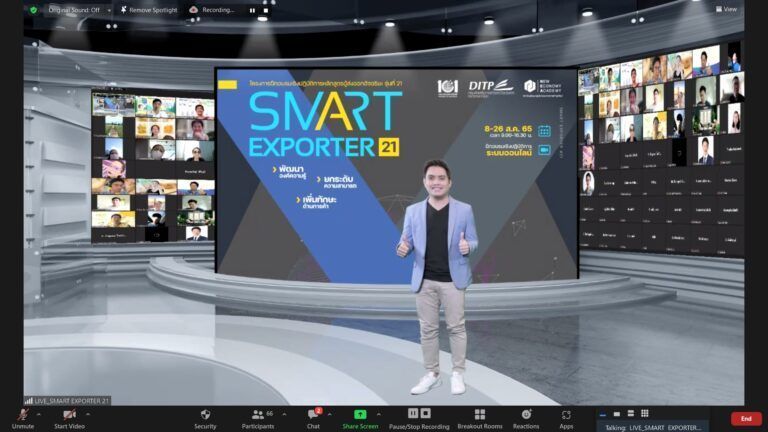The height and width of the screenshot is (432, 768).
Task: Click the connection signal bars icon
Action: (28, 401)
